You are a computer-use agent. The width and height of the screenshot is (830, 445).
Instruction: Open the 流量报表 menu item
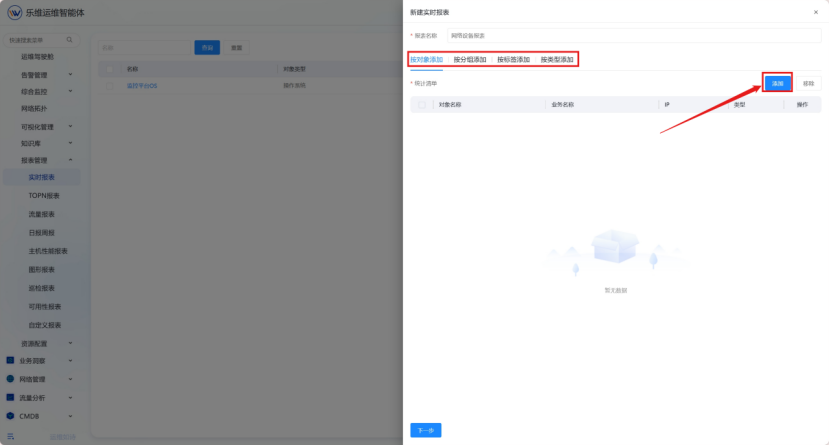[x=42, y=214]
